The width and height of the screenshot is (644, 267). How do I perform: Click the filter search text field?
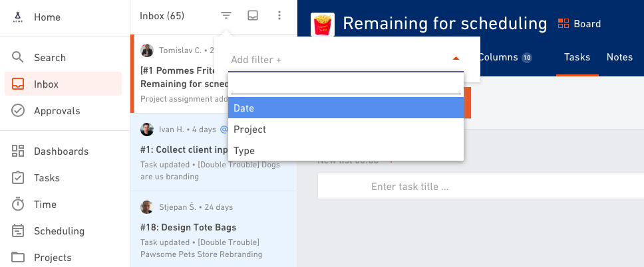[346, 85]
